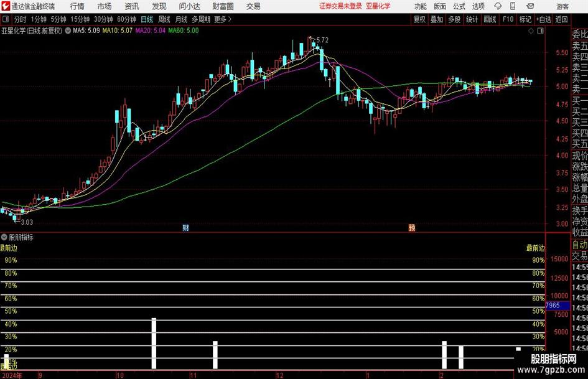Click the 叠加 overlay toolbar button
This screenshot has height=379, width=588.
(x=437, y=19)
